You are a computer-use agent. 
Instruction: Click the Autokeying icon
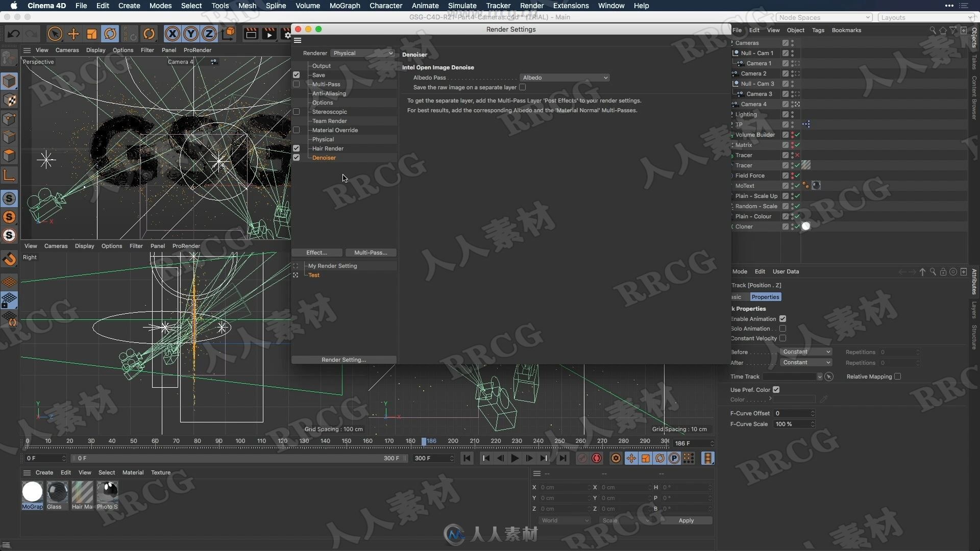click(x=597, y=458)
